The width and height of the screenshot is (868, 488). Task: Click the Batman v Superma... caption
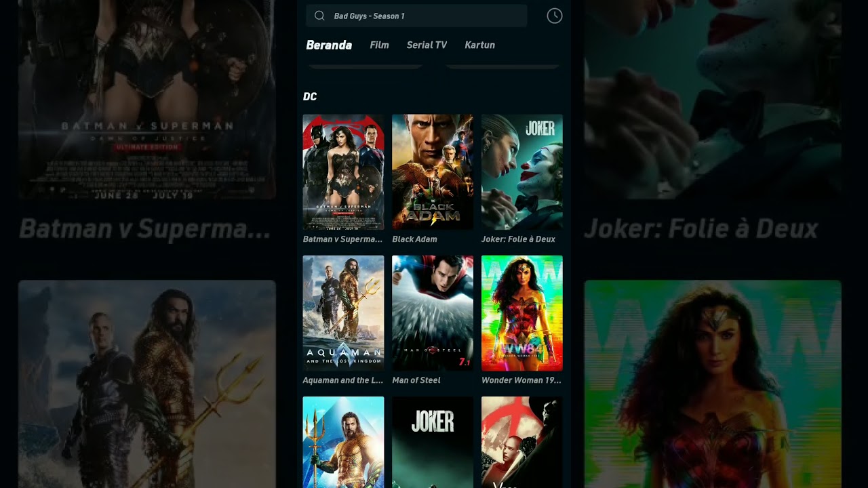click(x=342, y=239)
